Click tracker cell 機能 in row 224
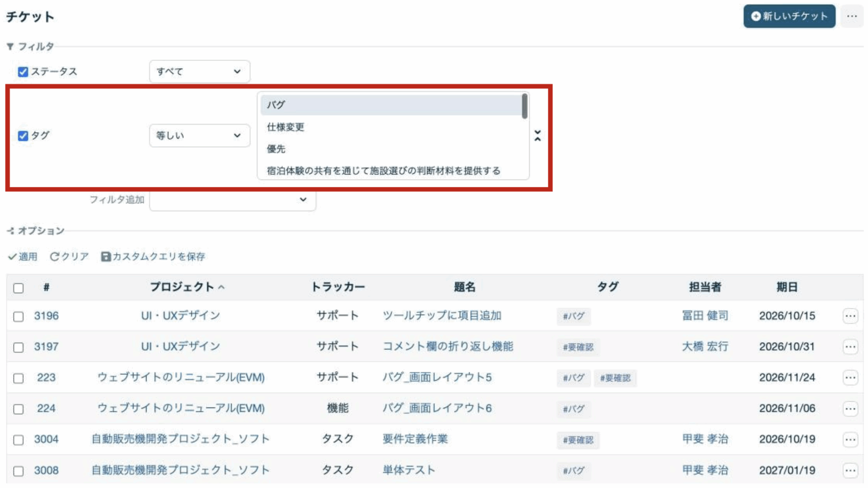This screenshot has width=868, height=488. [x=338, y=408]
